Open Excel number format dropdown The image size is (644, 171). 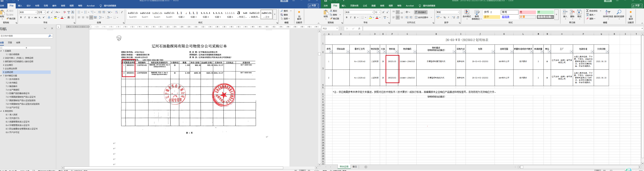tap(459, 12)
